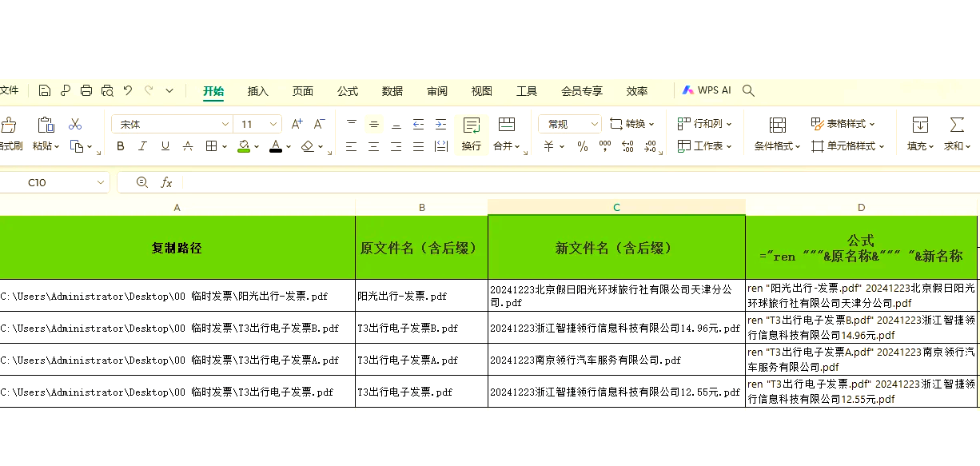
Task: Expand 求和 sum dropdown
Action: pyautogui.click(x=967, y=147)
